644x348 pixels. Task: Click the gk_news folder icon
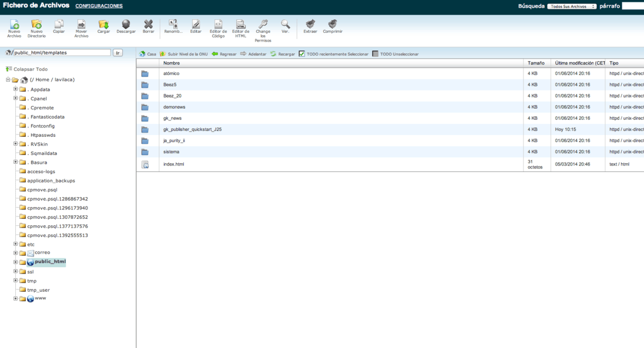[145, 118]
